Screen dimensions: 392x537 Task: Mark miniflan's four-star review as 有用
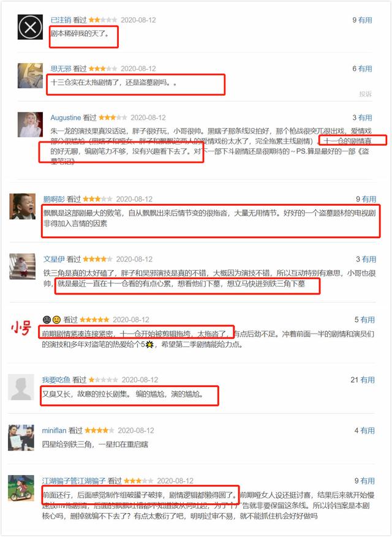click(367, 430)
